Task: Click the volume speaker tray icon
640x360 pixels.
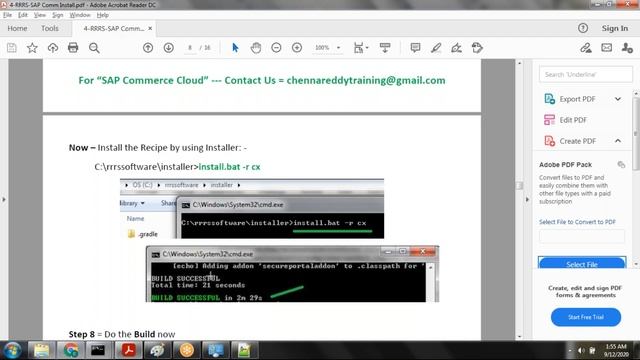Action: pyautogui.click(x=581, y=351)
